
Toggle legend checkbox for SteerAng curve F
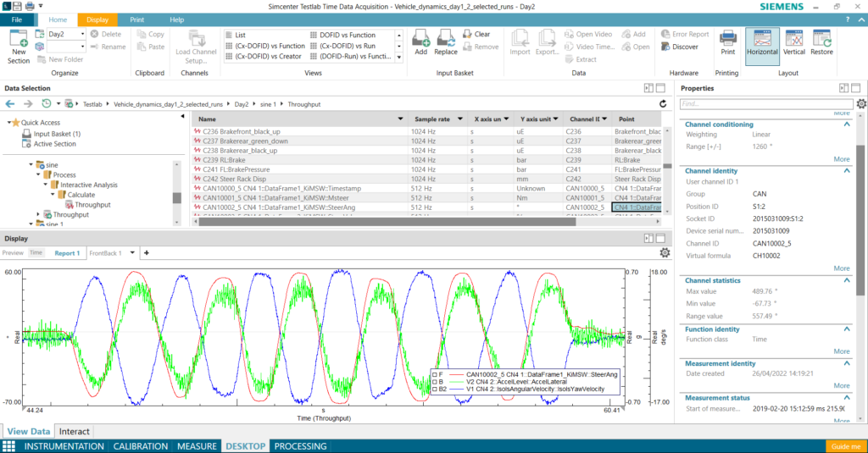coord(435,374)
